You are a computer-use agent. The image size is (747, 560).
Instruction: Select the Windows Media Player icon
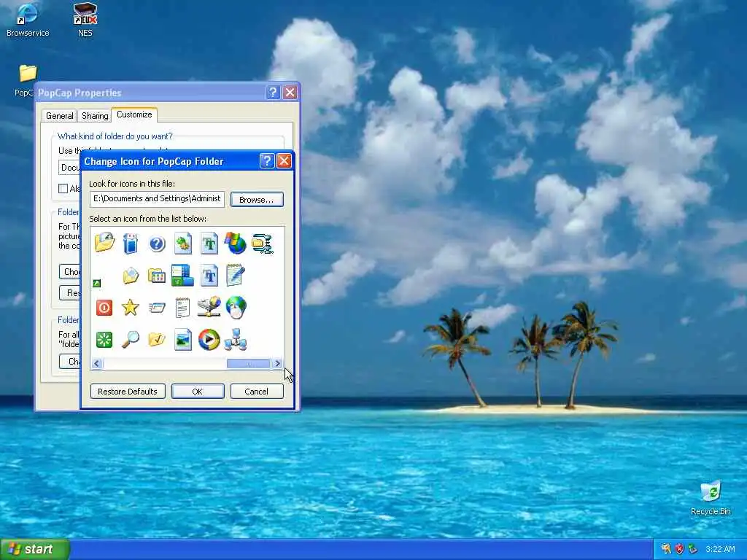209,340
